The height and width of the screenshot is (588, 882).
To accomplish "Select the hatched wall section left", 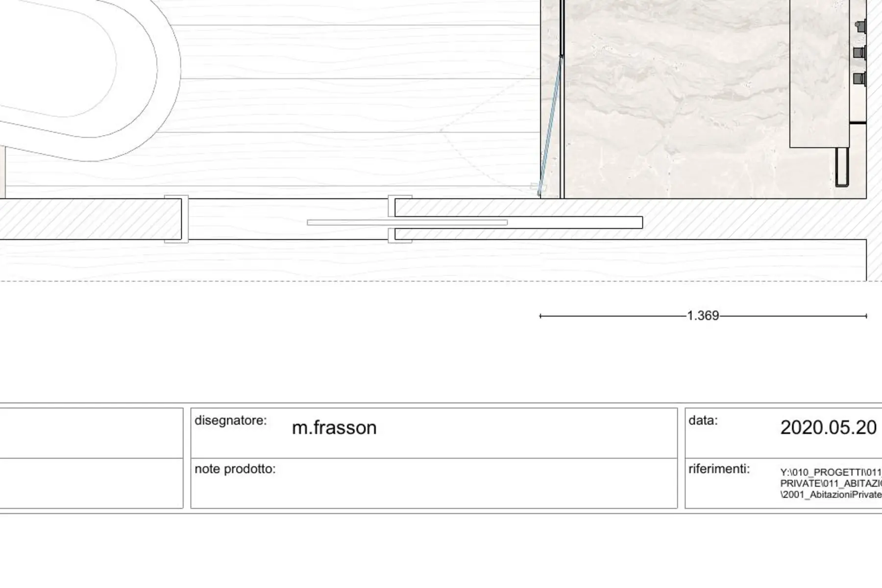I will tap(91, 219).
